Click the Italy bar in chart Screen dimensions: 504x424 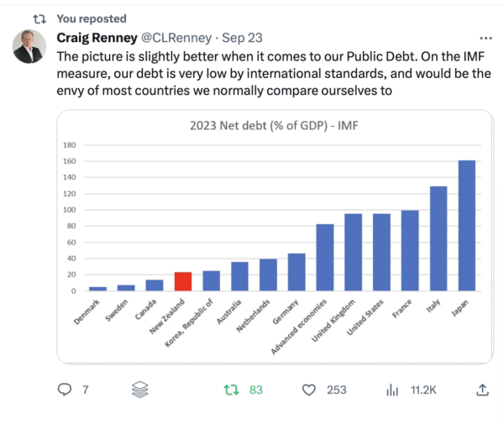(438, 238)
